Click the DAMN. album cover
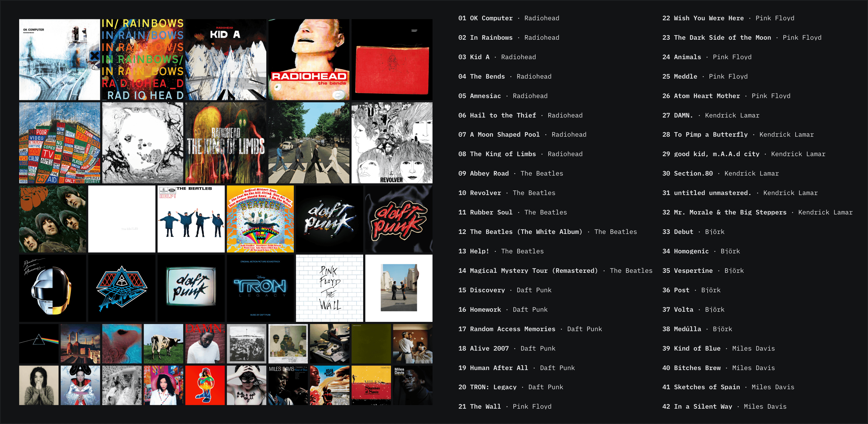This screenshot has height=424, width=868. click(x=205, y=344)
